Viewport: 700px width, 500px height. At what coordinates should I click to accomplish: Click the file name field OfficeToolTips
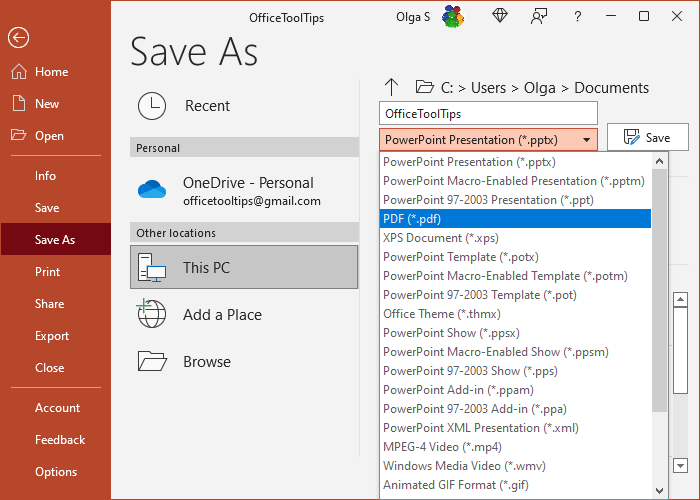tap(488, 113)
